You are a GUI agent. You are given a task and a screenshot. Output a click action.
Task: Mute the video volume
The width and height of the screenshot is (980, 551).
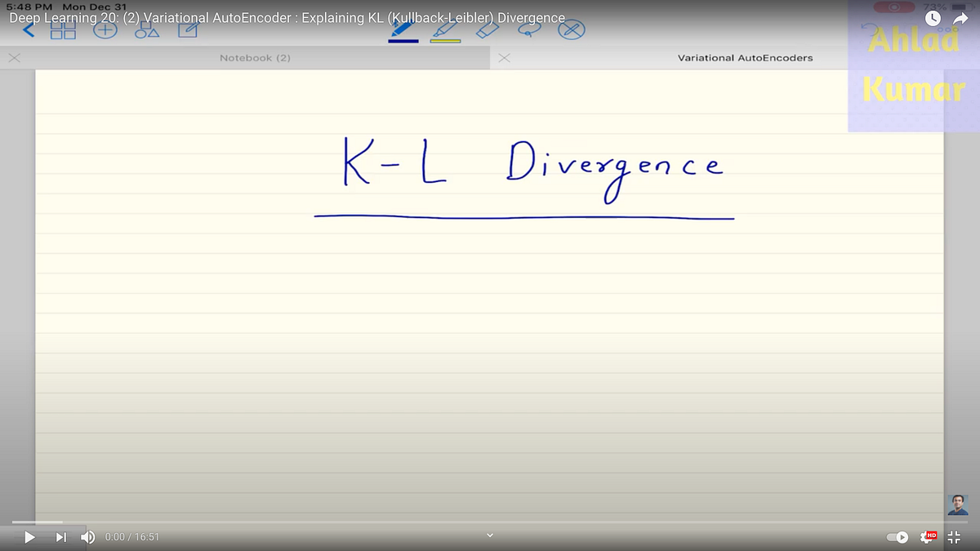coord(88,536)
